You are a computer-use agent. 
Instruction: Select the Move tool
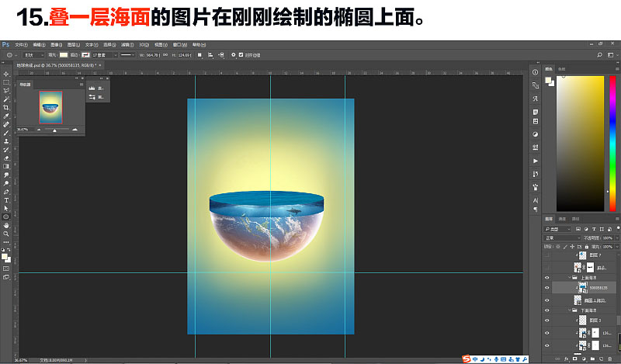6,74
